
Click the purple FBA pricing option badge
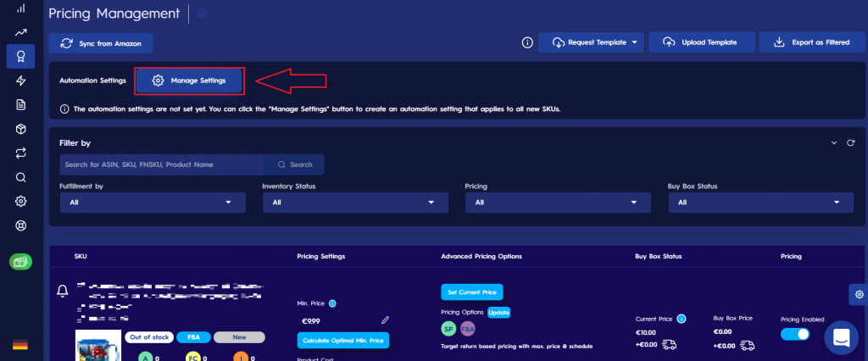(468, 328)
